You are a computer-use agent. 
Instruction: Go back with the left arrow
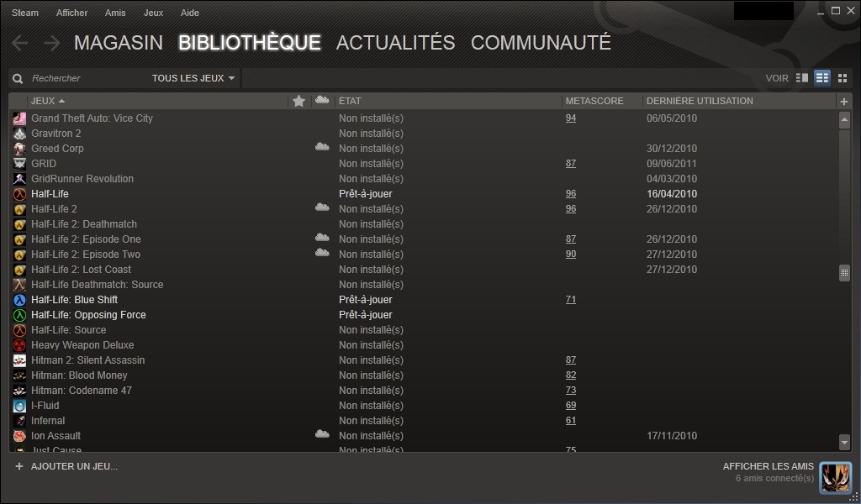(20, 43)
